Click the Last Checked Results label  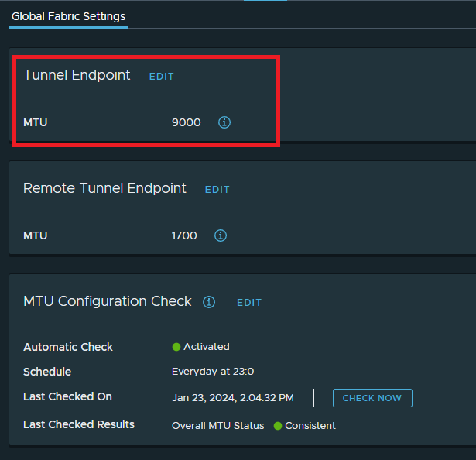coord(79,424)
